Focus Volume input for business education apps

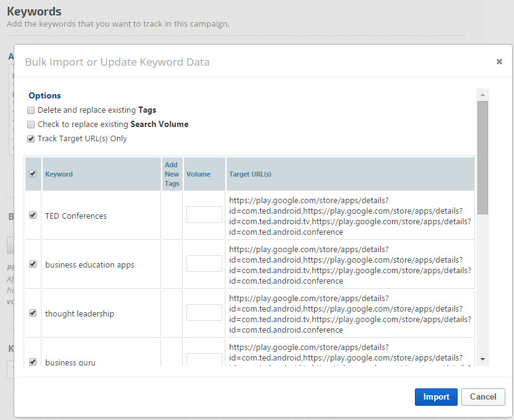[x=204, y=264]
